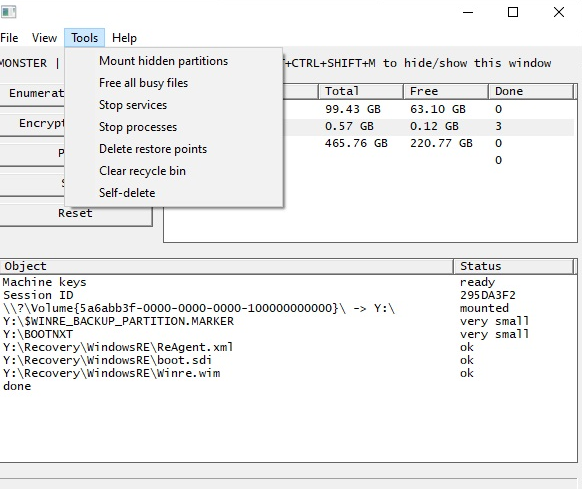Click the mounted status value
582x489 pixels.
tap(484, 308)
